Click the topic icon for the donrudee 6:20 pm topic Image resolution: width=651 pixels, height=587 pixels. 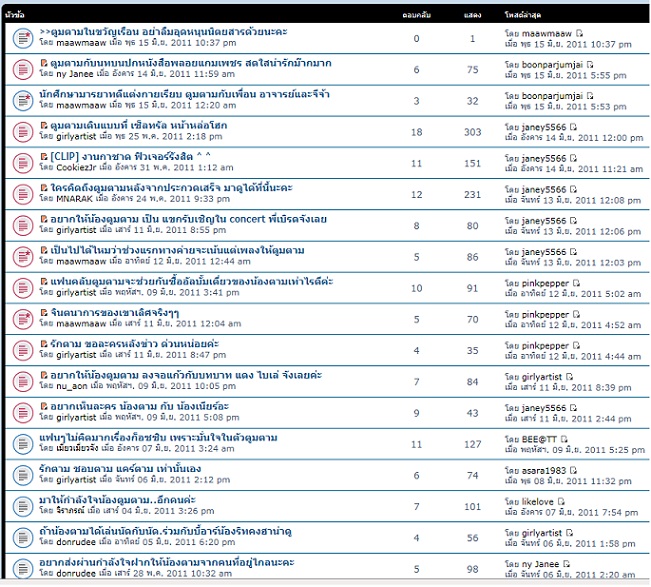coord(23,538)
